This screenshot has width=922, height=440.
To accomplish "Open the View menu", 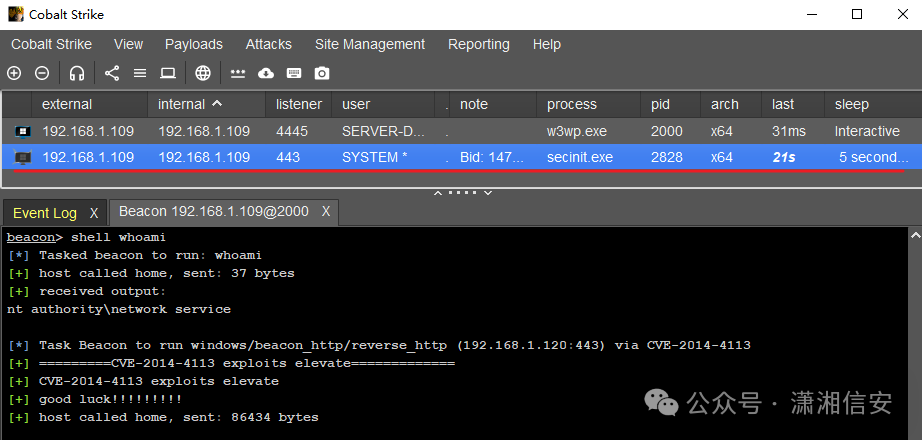I will tap(129, 44).
